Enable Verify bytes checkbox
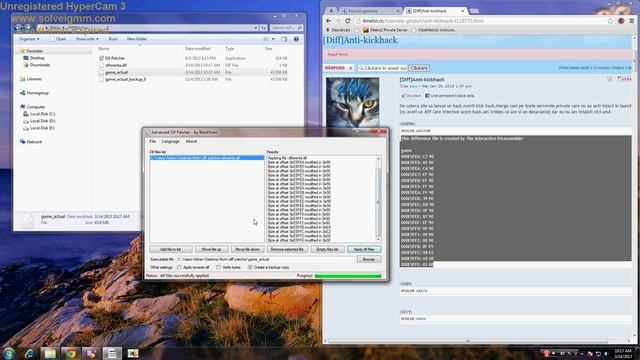 pyautogui.click(x=219, y=267)
